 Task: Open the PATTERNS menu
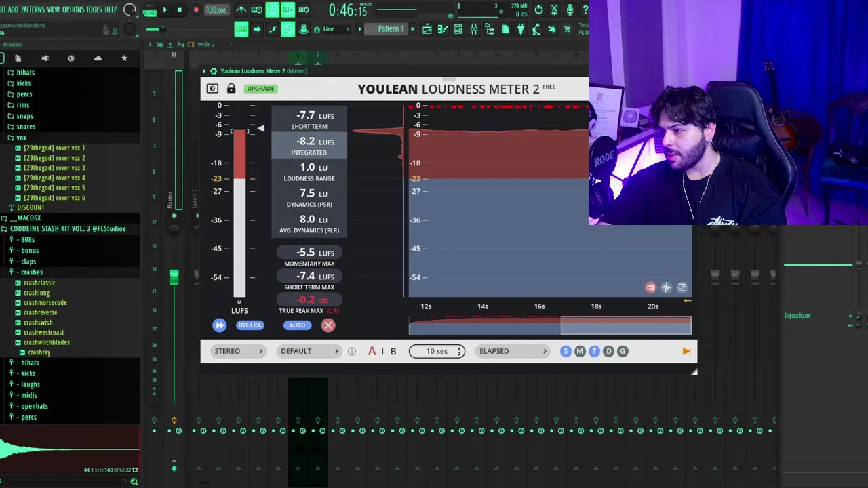(x=33, y=9)
